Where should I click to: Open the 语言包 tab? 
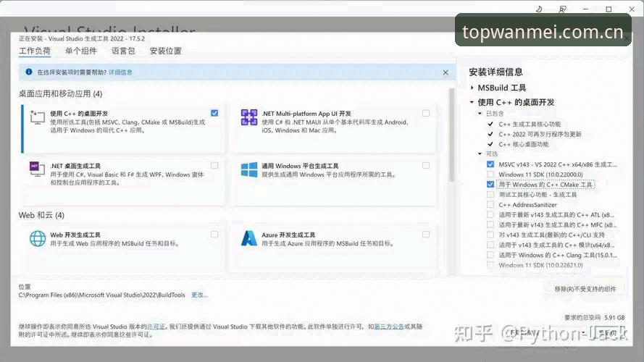123,51
